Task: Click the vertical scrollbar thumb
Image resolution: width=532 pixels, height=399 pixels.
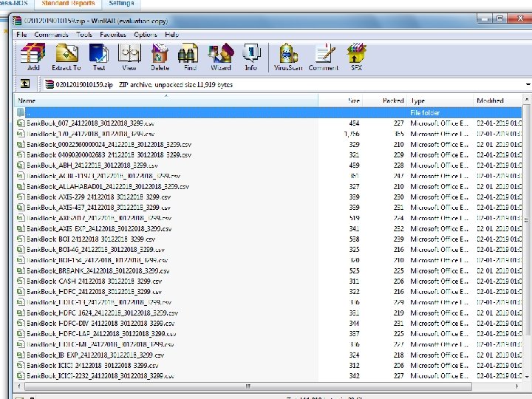Action: click(x=527, y=220)
